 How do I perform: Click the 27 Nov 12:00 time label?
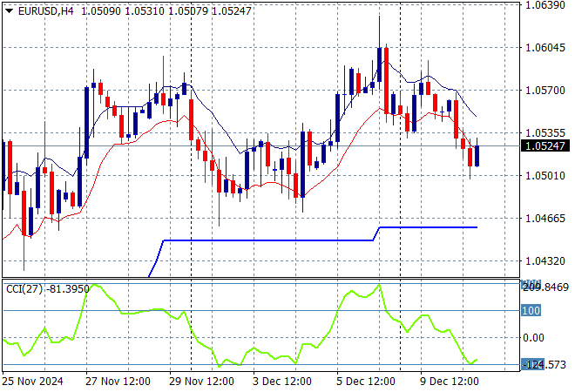click(118, 382)
